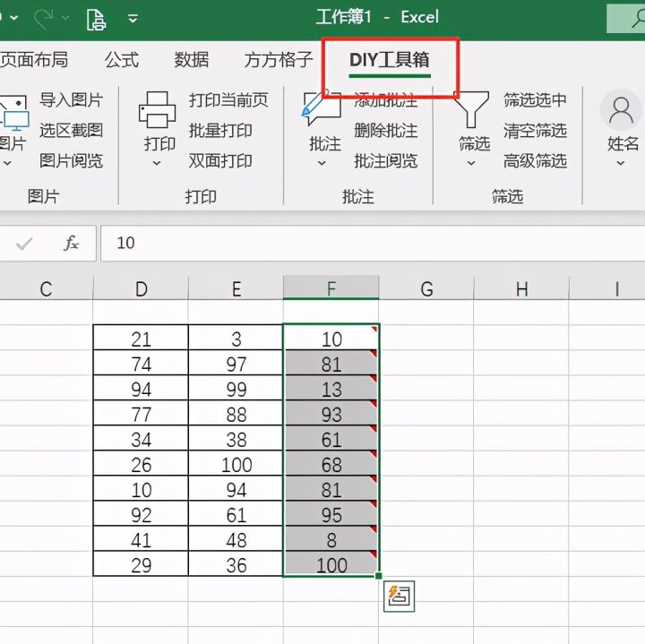This screenshot has width=645, height=644.
Task: Select cell with 97 in column E
Action: 236,363
